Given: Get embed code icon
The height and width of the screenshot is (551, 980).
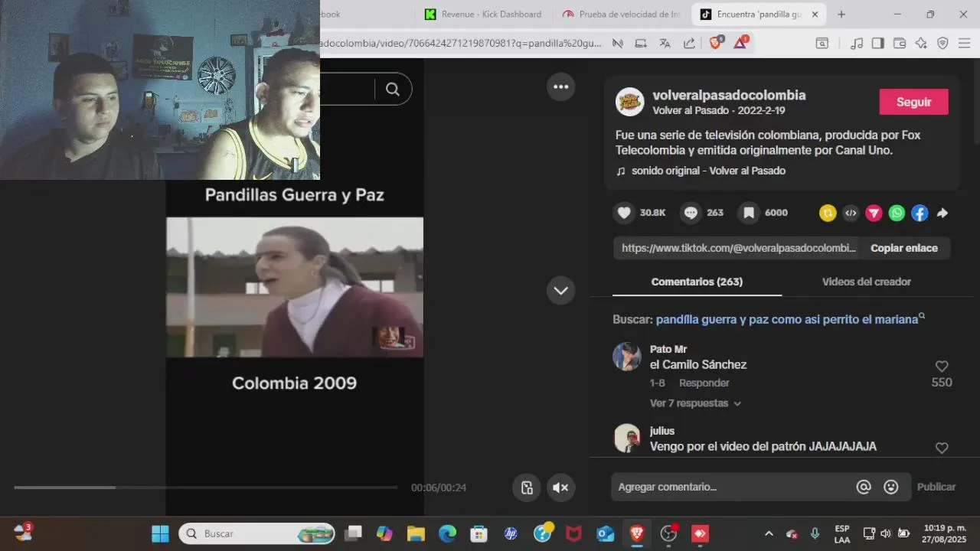Looking at the screenshot, I should 851,214.
